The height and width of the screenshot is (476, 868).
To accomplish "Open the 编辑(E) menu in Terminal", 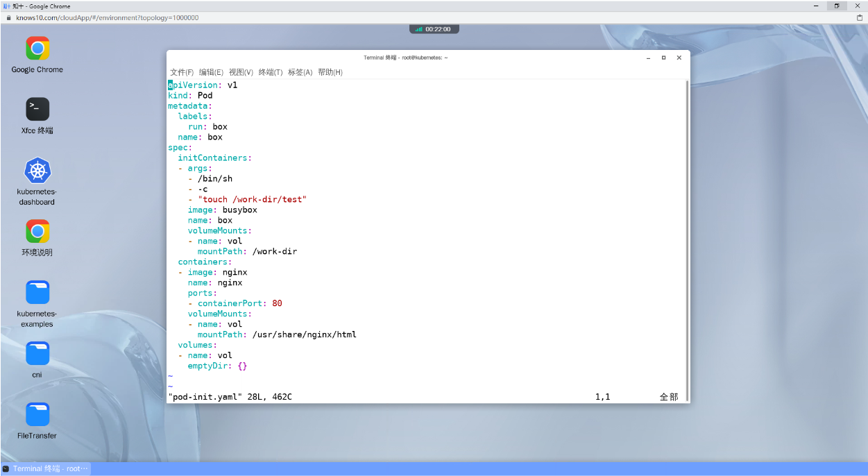I will 211,72.
